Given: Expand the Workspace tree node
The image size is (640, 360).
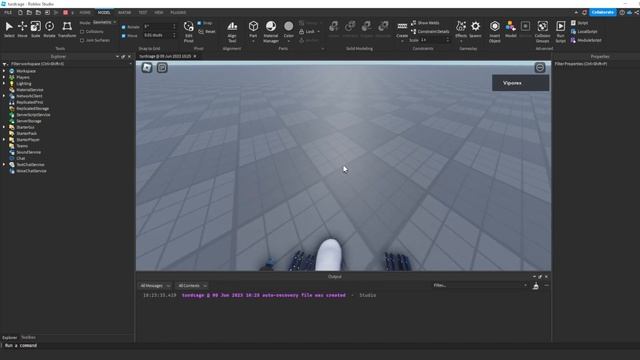Looking at the screenshot, I should [4, 71].
